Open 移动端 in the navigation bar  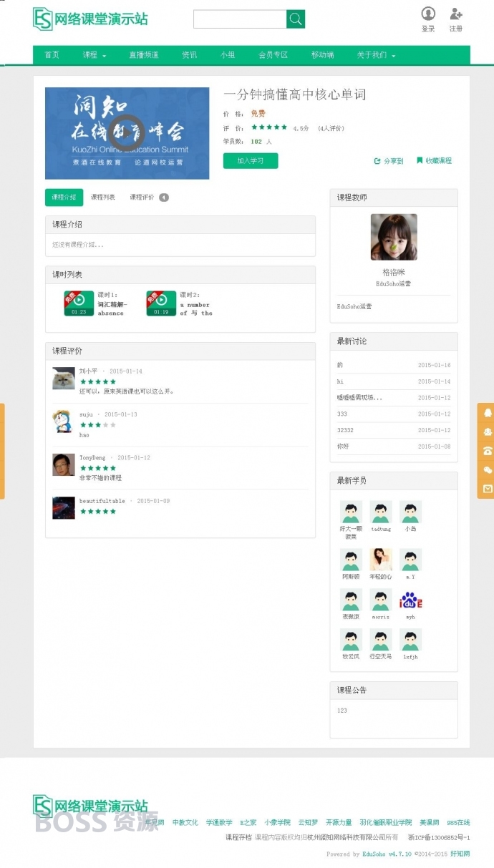pos(322,55)
